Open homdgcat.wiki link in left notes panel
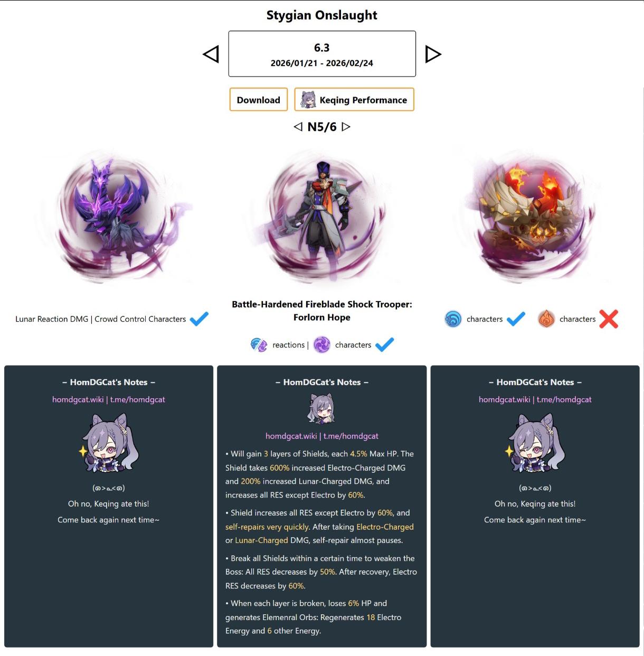The image size is (644, 656). coord(78,399)
